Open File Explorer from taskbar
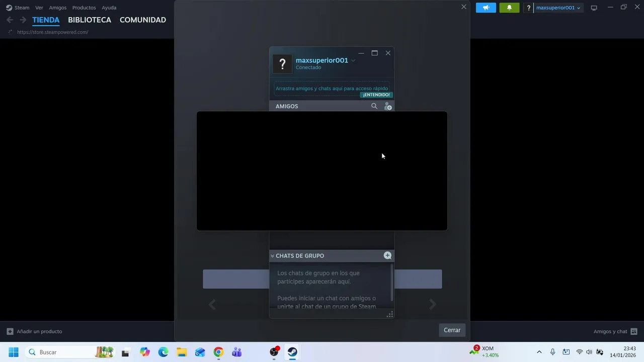The image size is (644, 362). click(x=182, y=352)
